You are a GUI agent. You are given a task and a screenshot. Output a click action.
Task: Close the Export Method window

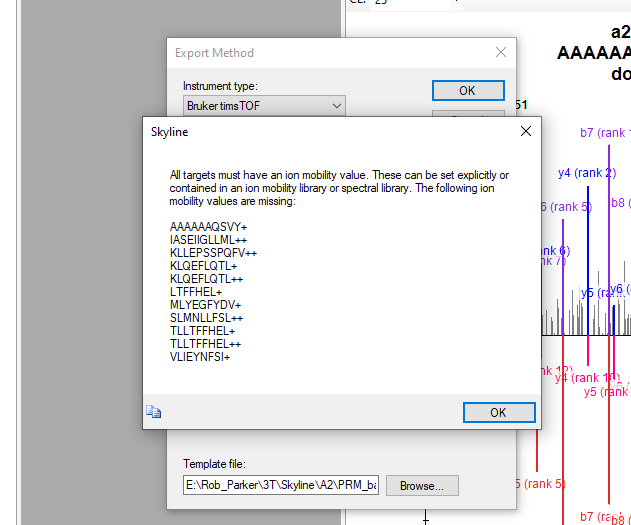[500, 53]
